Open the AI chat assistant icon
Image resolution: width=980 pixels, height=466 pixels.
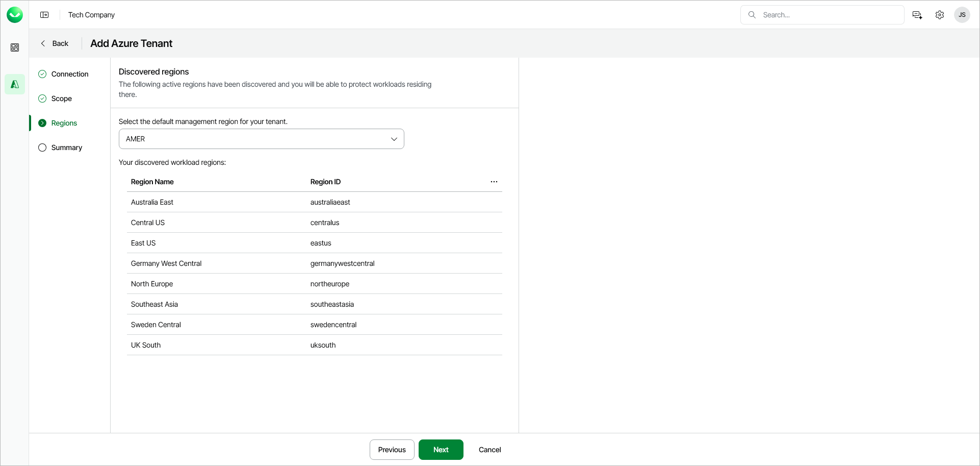[917, 15]
